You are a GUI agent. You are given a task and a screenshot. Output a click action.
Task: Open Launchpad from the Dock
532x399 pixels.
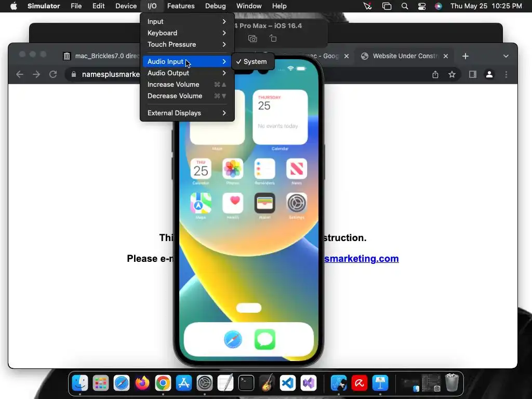click(101, 383)
